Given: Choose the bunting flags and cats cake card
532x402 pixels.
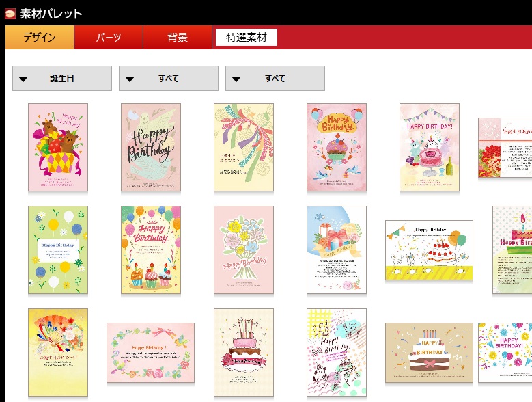Looking at the screenshot, I should pos(430,147).
